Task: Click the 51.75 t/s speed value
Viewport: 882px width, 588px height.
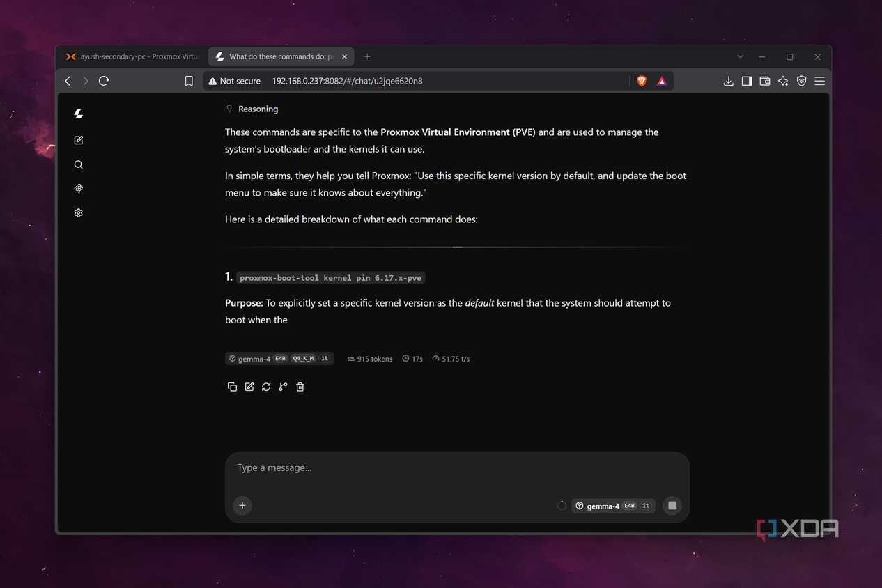Action: point(451,359)
